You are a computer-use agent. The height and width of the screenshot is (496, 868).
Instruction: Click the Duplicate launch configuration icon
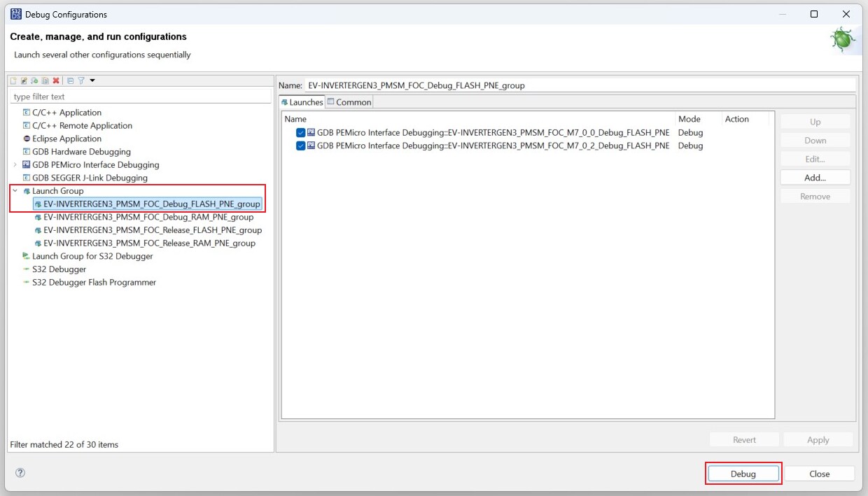pyautogui.click(x=45, y=81)
